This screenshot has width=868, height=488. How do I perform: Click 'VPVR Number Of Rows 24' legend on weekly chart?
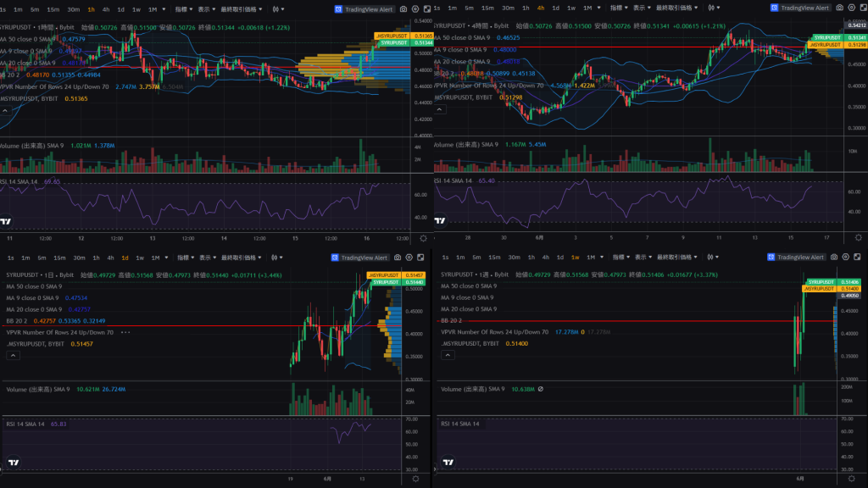(494, 332)
